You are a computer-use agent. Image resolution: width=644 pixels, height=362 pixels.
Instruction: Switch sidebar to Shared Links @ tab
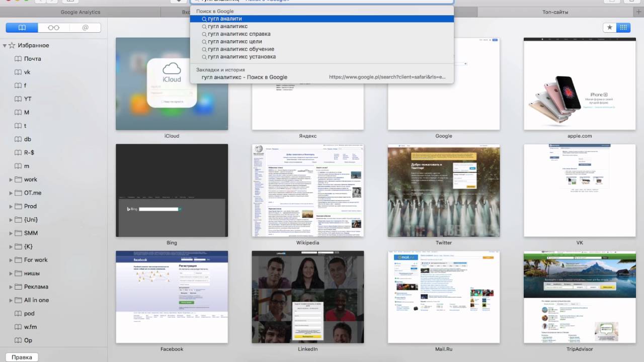(x=85, y=28)
